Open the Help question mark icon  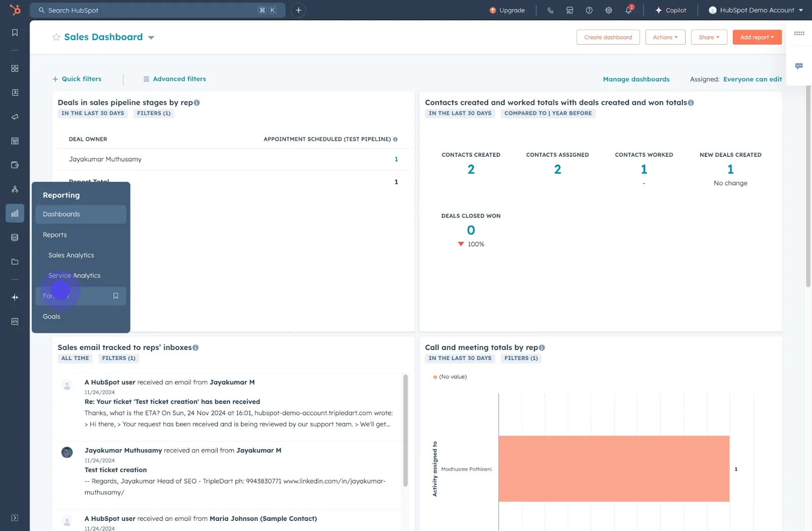click(589, 10)
